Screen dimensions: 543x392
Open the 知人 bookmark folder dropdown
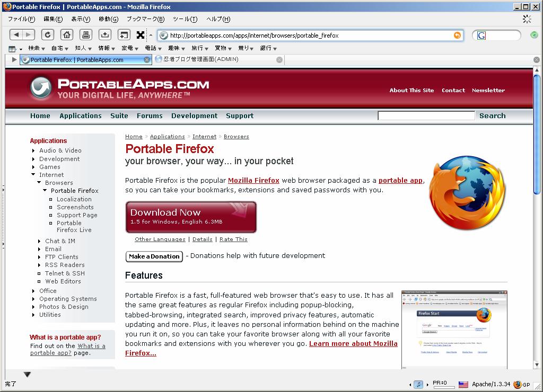83,48
